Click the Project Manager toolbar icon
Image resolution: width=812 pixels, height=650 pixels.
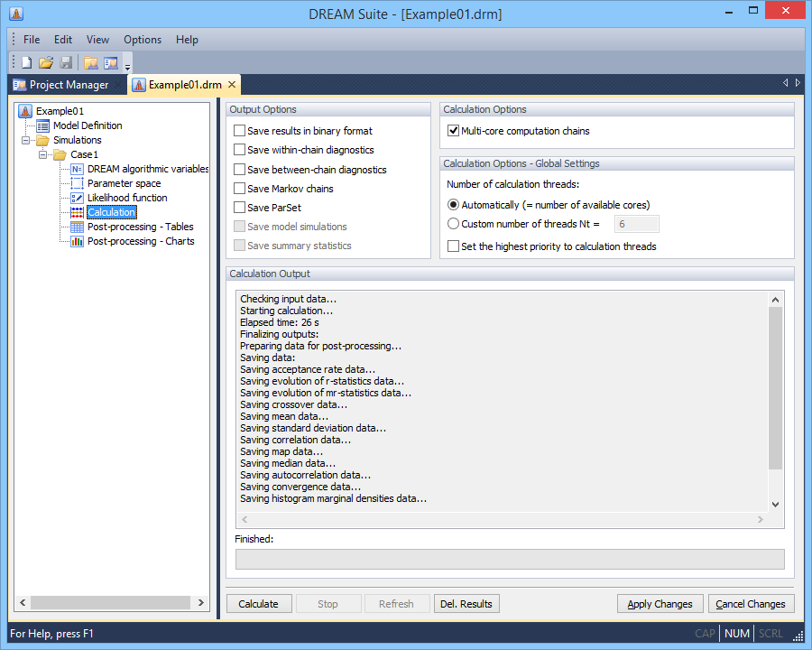(x=111, y=62)
